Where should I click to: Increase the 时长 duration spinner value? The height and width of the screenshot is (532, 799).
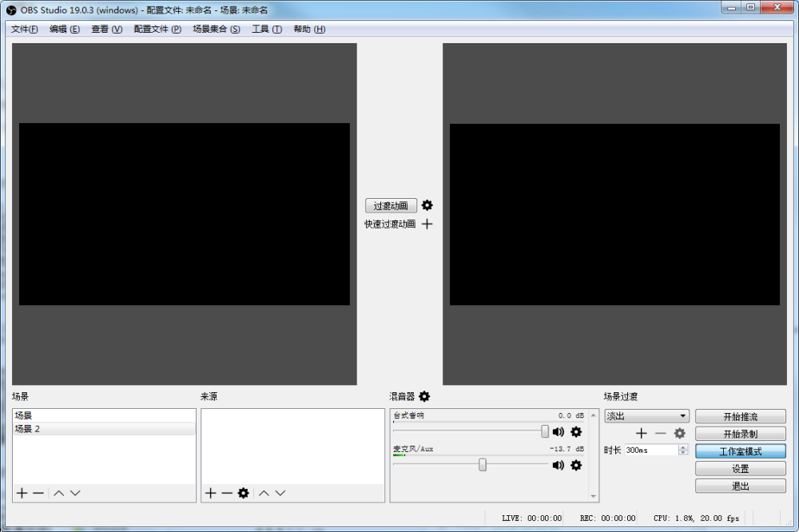click(x=683, y=447)
